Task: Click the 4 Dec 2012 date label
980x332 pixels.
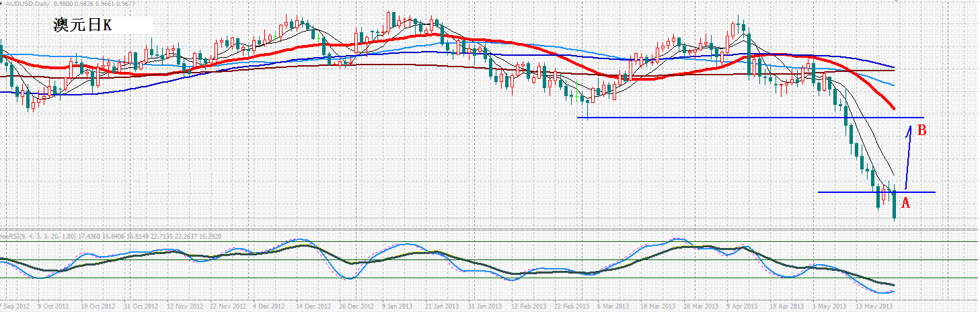Action: point(268,306)
